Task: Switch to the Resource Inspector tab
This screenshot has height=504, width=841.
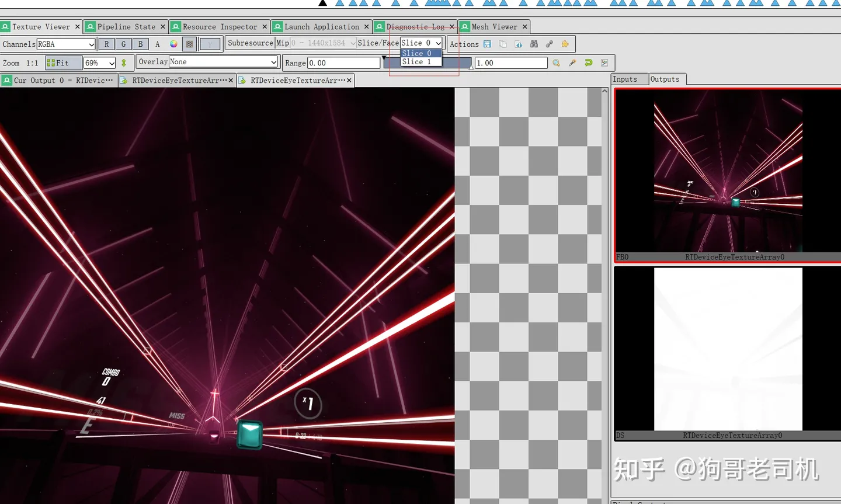Action: click(220, 27)
